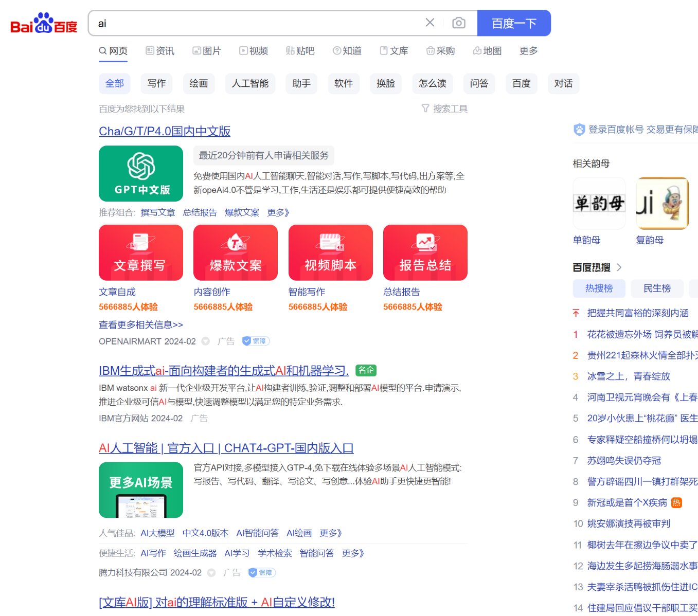Click the Baidu logo

(44, 23)
